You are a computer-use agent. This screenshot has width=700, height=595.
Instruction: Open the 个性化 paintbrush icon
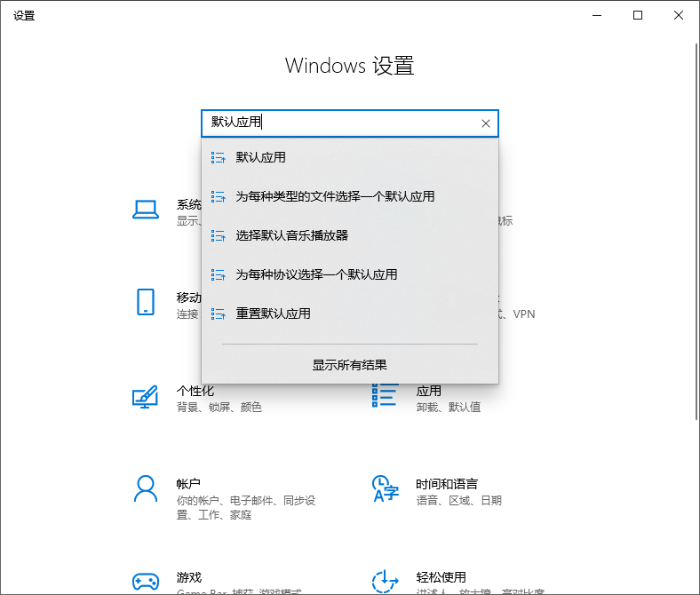[x=145, y=397]
